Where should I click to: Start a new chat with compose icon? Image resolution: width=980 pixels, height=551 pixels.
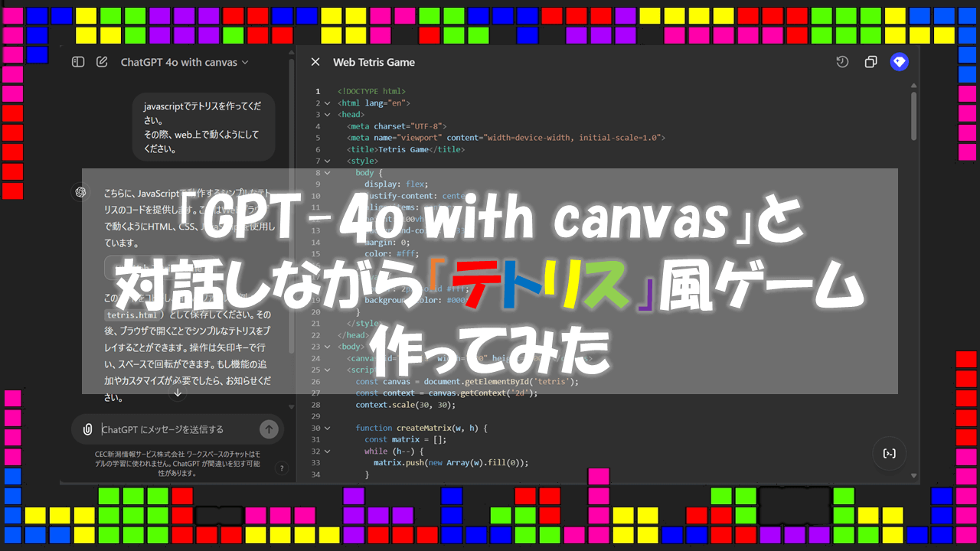pyautogui.click(x=102, y=62)
